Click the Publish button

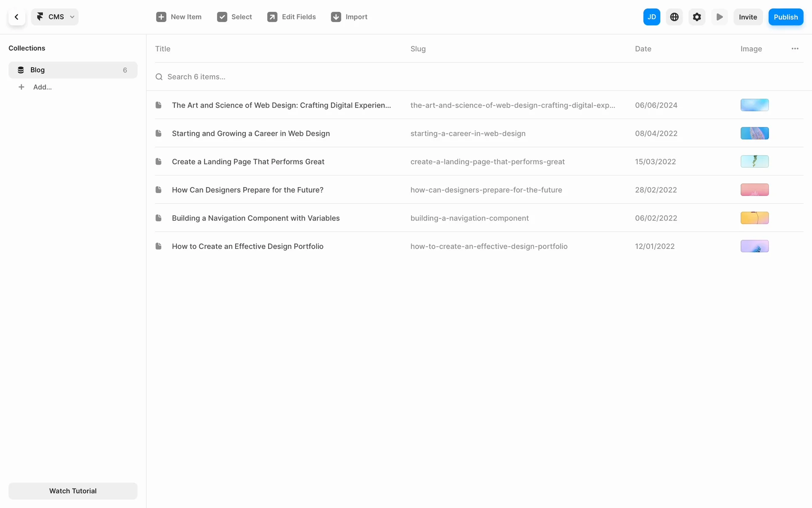pos(785,17)
